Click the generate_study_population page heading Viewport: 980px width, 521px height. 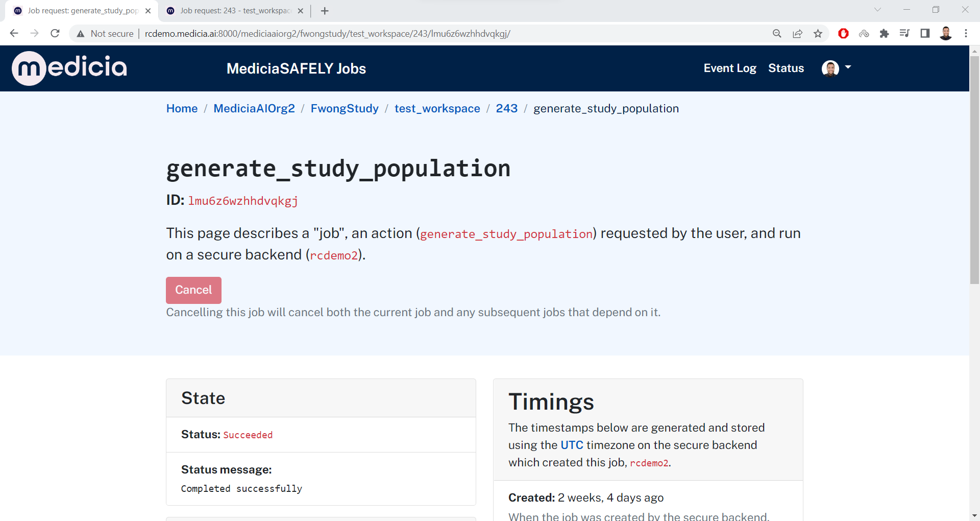(338, 169)
